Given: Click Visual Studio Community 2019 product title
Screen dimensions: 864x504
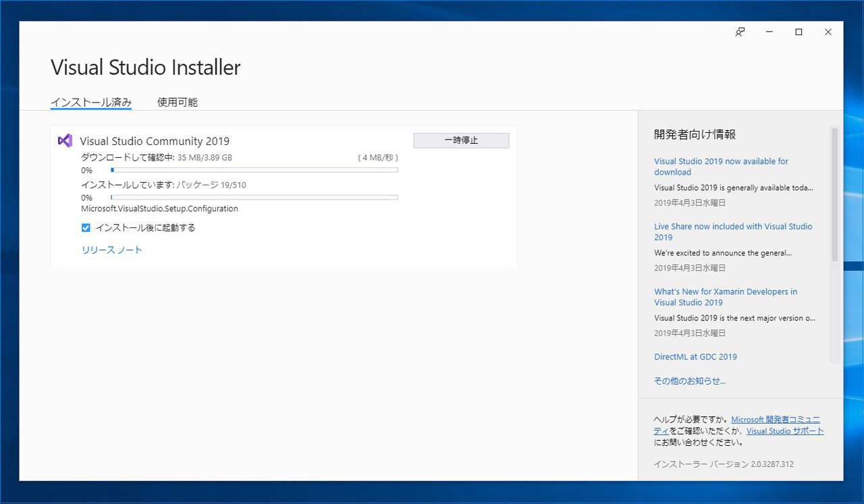Looking at the screenshot, I should [155, 141].
